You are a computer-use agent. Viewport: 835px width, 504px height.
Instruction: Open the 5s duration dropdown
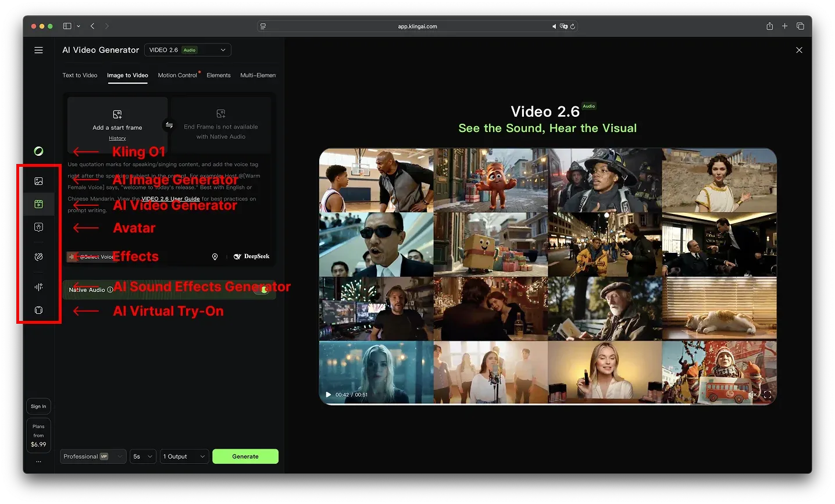(142, 456)
